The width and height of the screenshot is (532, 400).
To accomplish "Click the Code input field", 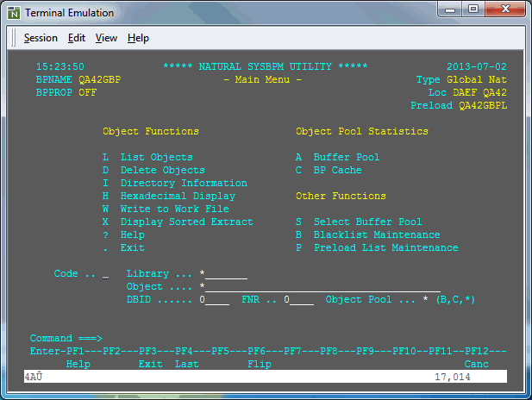I will pyautogui.click(x=105, y=274).
